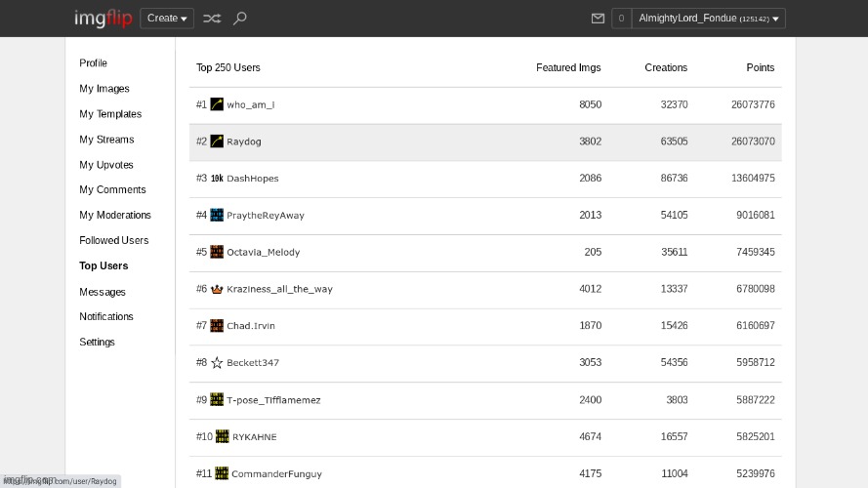Open Octavia_Melody user profile link
This screenshot has width=868, height=488.
[x=263, y=253]
